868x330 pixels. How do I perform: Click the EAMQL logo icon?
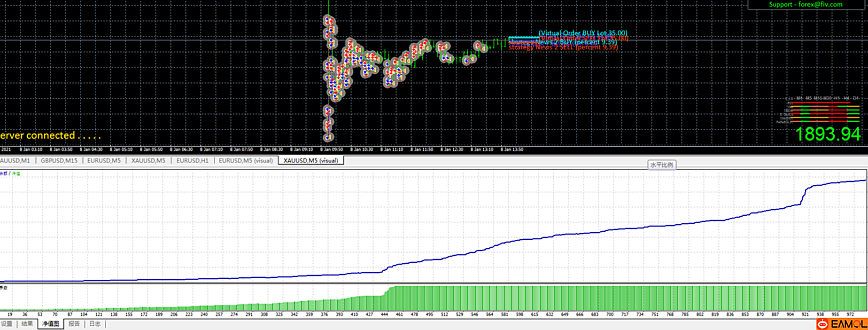coord(841,324)
